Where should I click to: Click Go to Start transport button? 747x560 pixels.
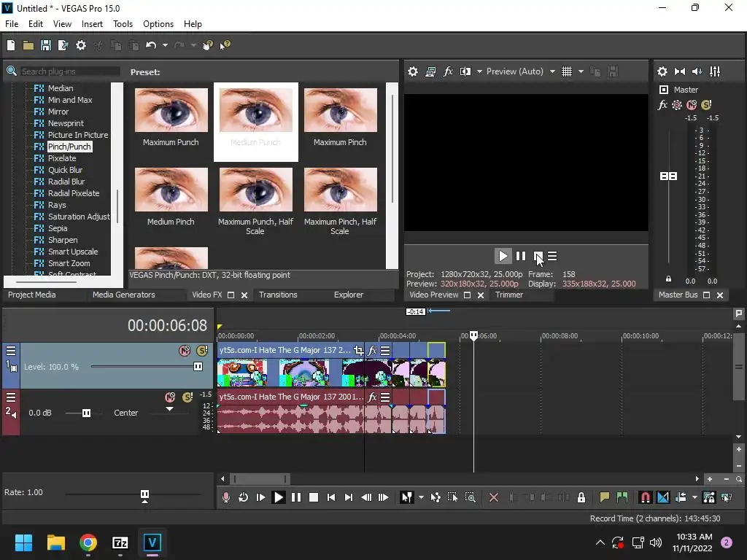(x=331, y=497)
